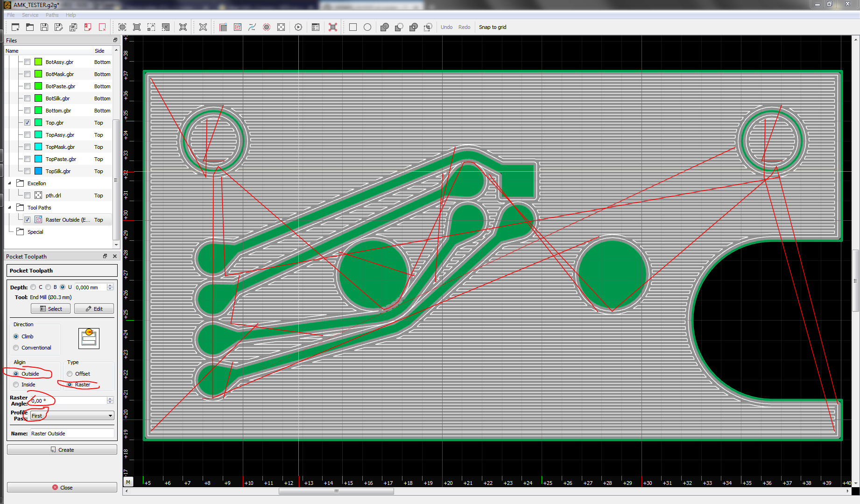Float the Pocket Toolpath panel
This screenshot has height=504, width=860.
click(x=105, y=256)
